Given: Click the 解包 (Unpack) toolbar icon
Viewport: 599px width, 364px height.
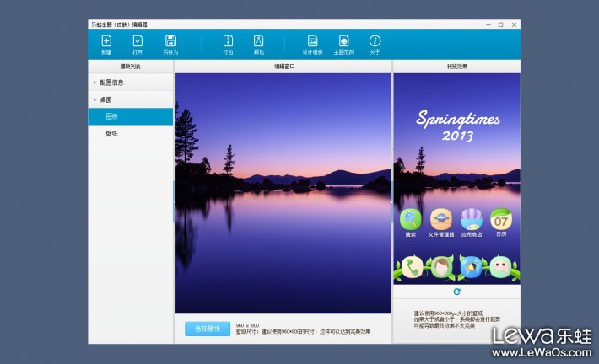Looking at the screenshot, I should [258, 41].
